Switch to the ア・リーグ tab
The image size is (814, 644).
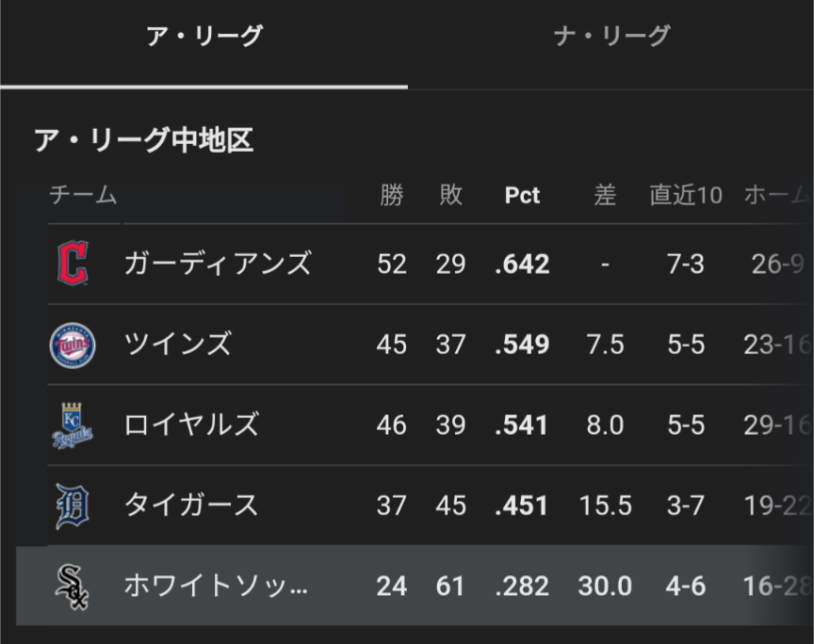coord(203,38)
